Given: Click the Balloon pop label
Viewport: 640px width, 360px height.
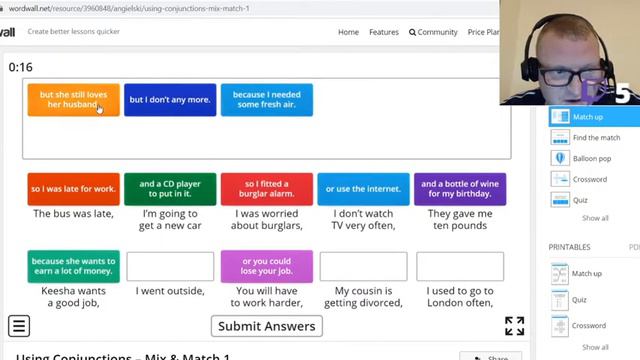Looking at the screenshot, I should pos(592,159).
